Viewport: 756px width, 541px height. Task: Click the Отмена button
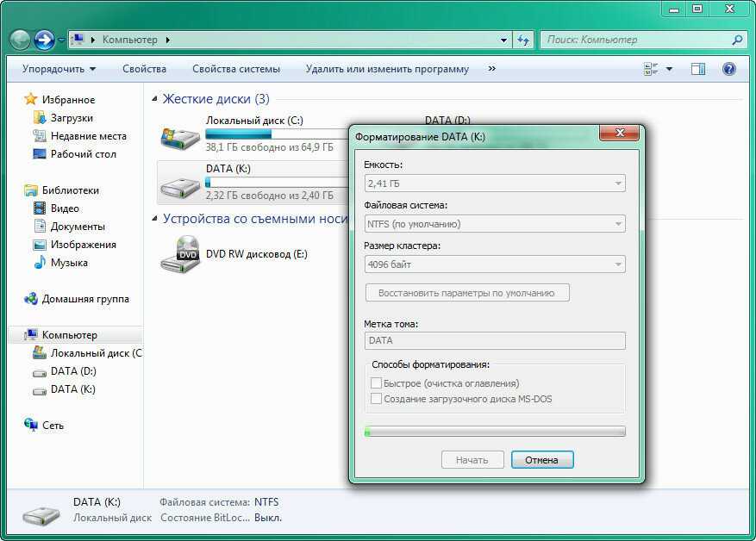[542, 460]
